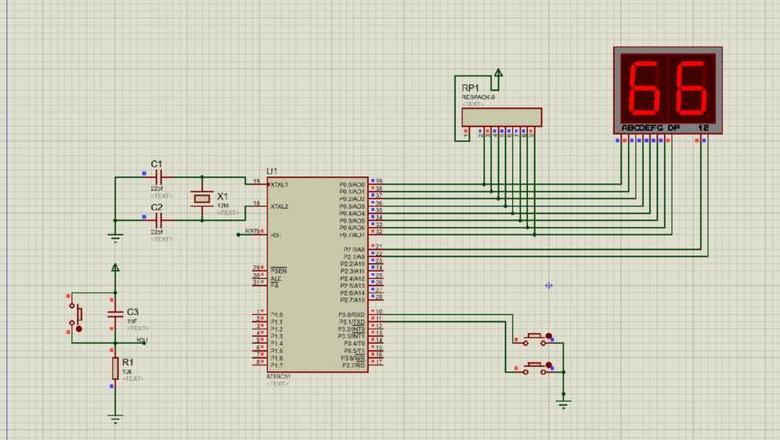Click the U1 component label
780x440 pixels.
(272, 171)
